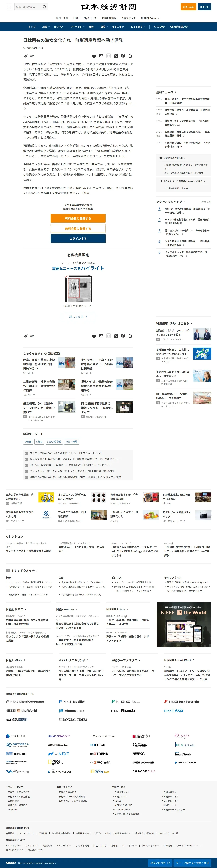
Task: Open the hamburger menu icon
Action: (x=9, y=7)
